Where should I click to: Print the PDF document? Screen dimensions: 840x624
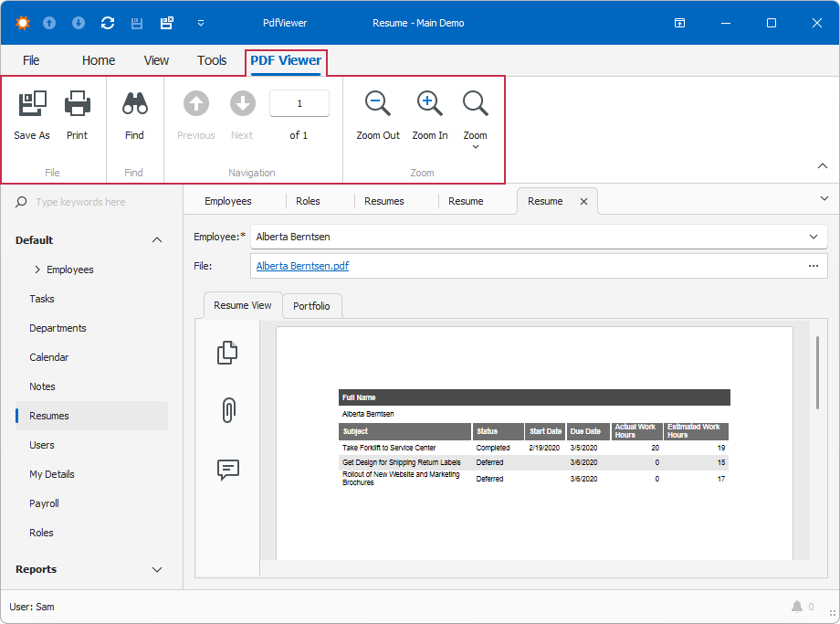78,105
